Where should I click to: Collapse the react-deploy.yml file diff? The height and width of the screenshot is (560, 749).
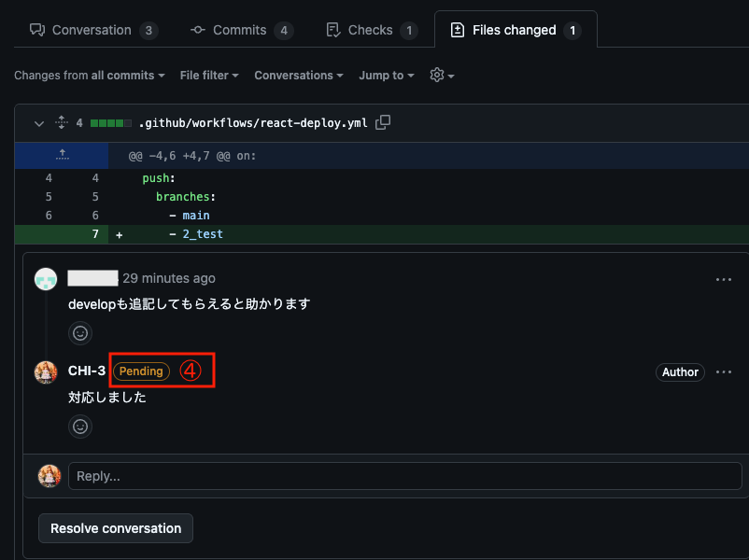(x=39, y=123)
